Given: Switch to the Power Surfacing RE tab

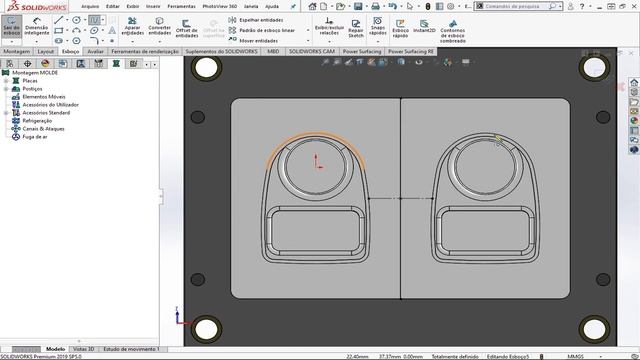Looking at the screenshot, I should (x=411, y=51).
